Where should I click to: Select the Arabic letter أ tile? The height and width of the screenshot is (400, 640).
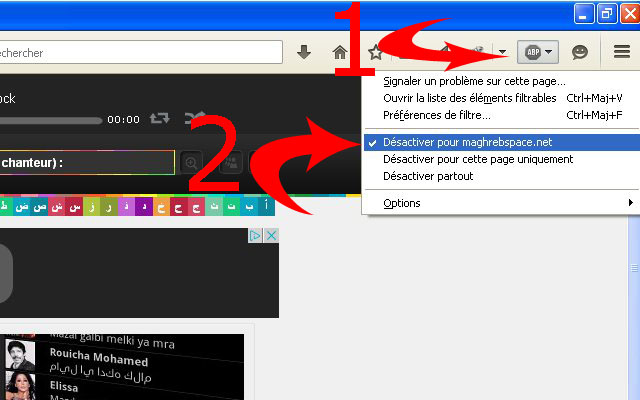pos(266,207)
